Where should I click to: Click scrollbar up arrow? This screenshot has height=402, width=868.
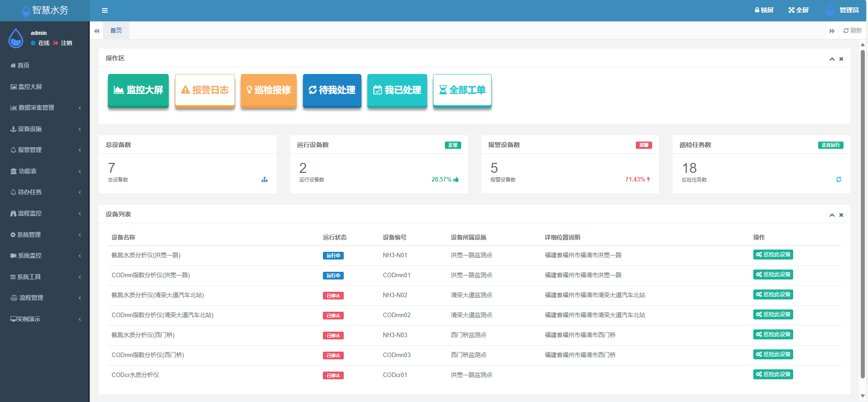click(863, 44)
